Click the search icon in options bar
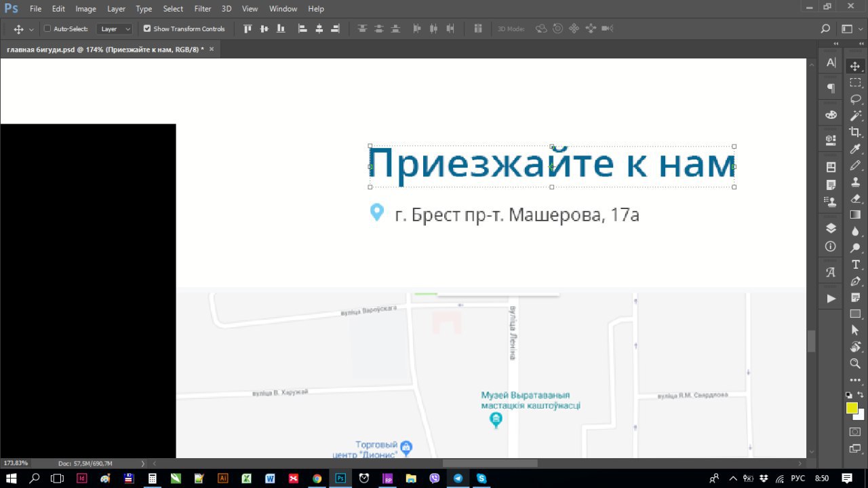This screenshot has width=868, height=488. pos(825,29)
